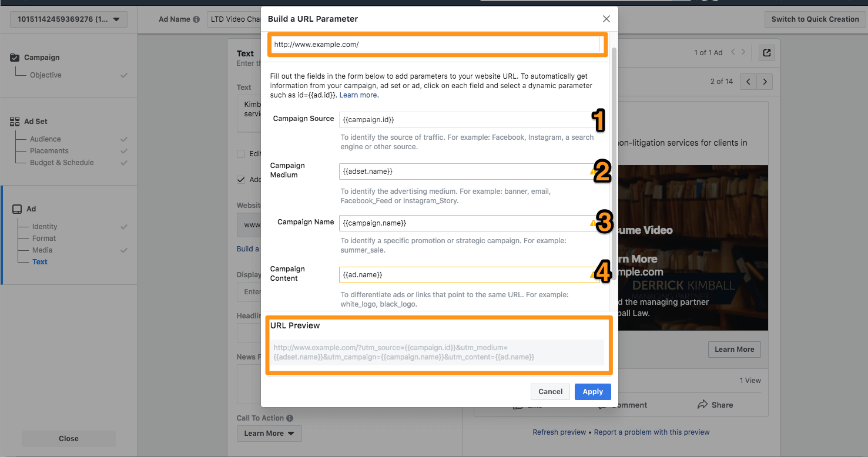Click the Campaign folder icon in sidebar
The height and width of the screenshot is (457, 868).
click(15, 58)
